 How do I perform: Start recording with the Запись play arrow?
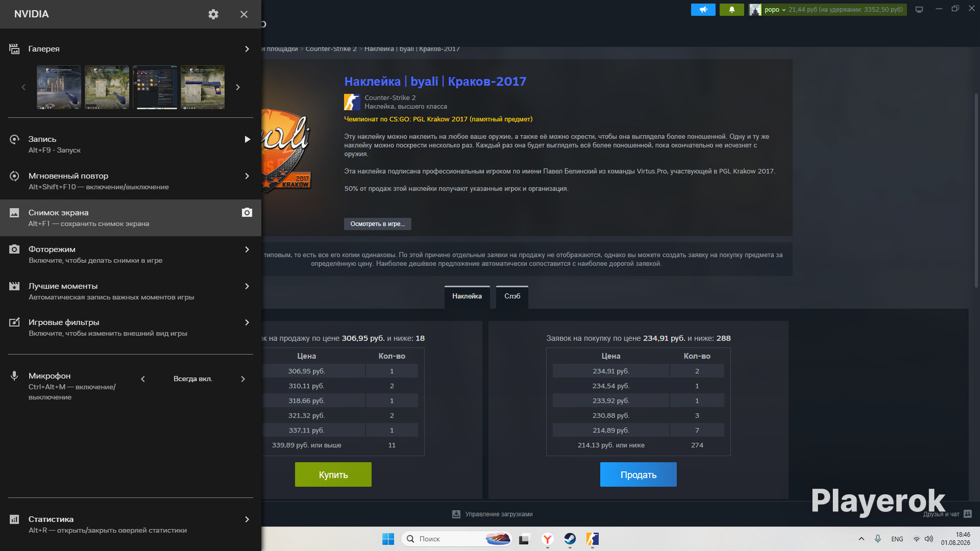coord(247,139)
